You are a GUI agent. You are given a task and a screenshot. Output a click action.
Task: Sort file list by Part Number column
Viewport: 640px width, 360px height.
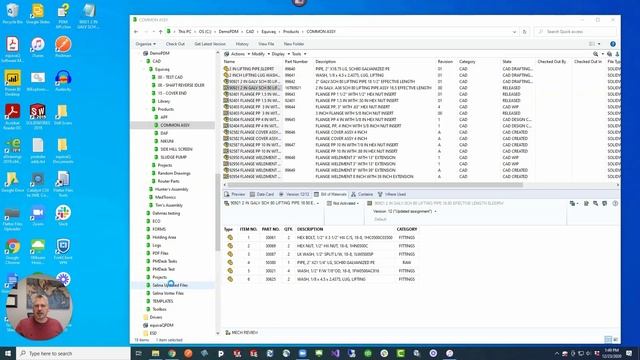pyautogui.click(x=296, y=62)
